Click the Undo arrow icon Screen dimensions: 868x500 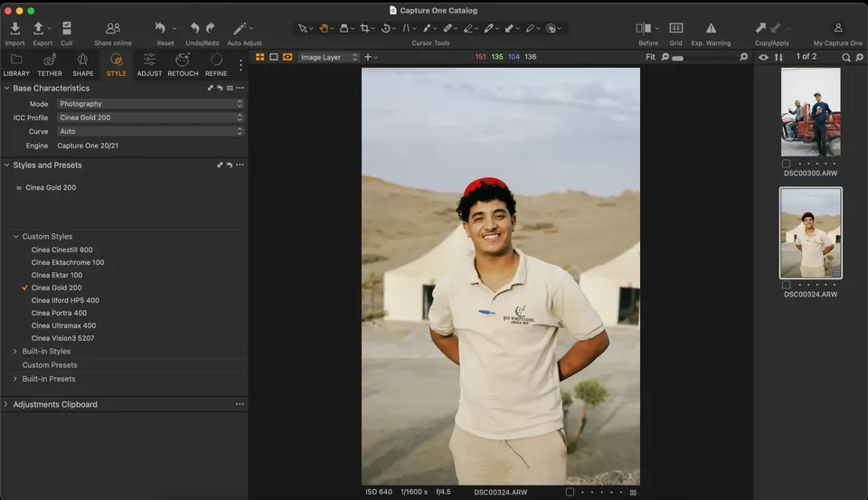(195, 28)
